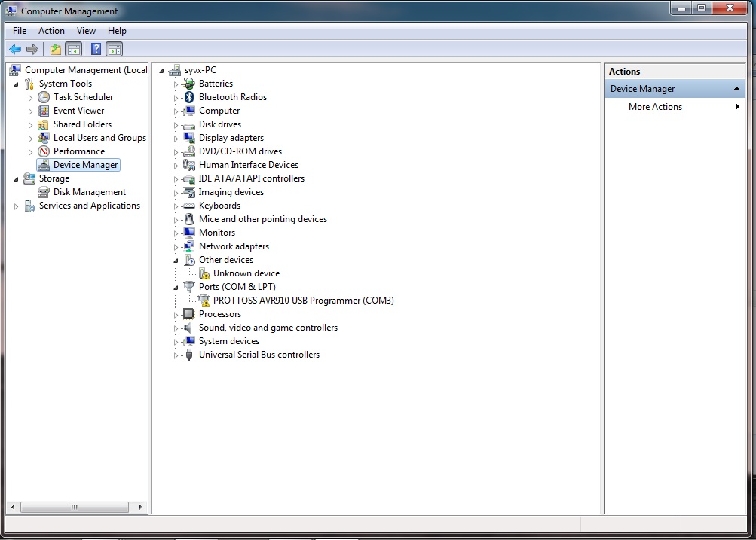
Task: Open the File menu
Action: point(20,31)
